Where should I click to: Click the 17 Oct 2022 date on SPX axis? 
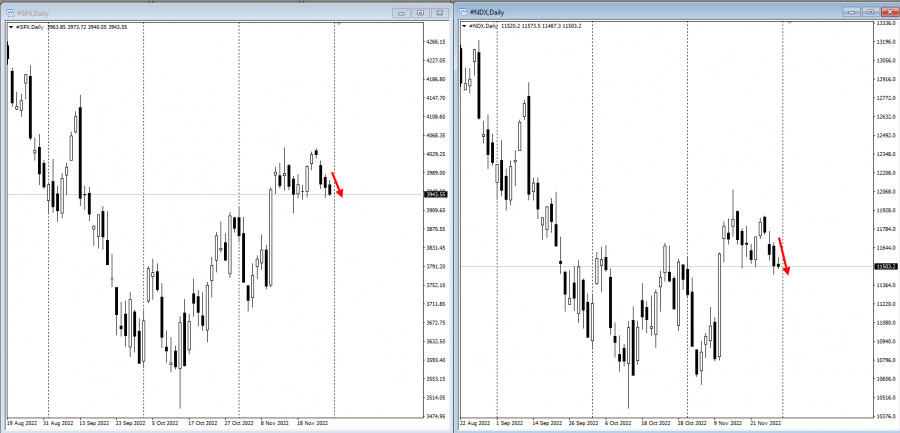[x=201, y=422]
